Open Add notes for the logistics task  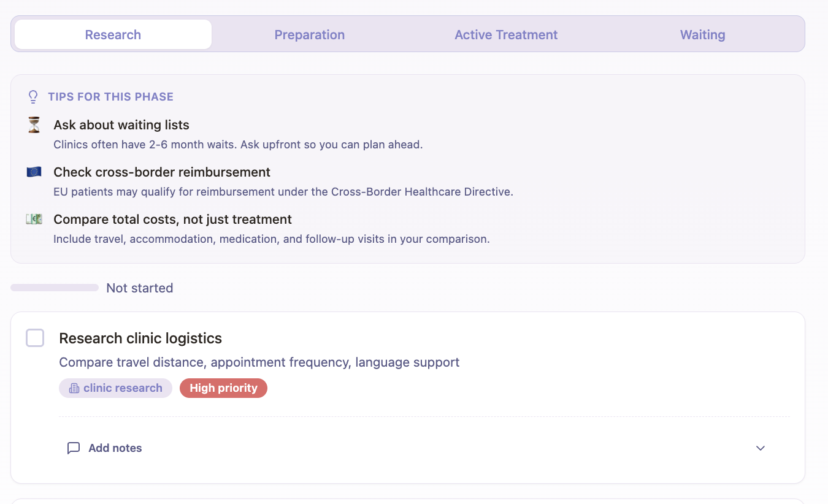point(115,448)
